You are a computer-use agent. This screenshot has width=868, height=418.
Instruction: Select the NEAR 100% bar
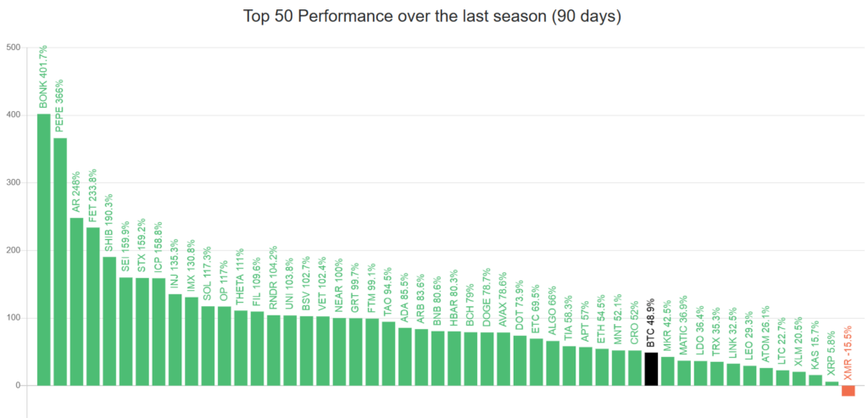coord(339,352)
